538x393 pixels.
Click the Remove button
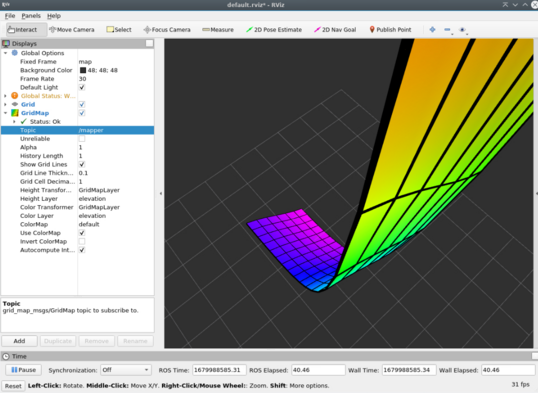tap(96, 341)
